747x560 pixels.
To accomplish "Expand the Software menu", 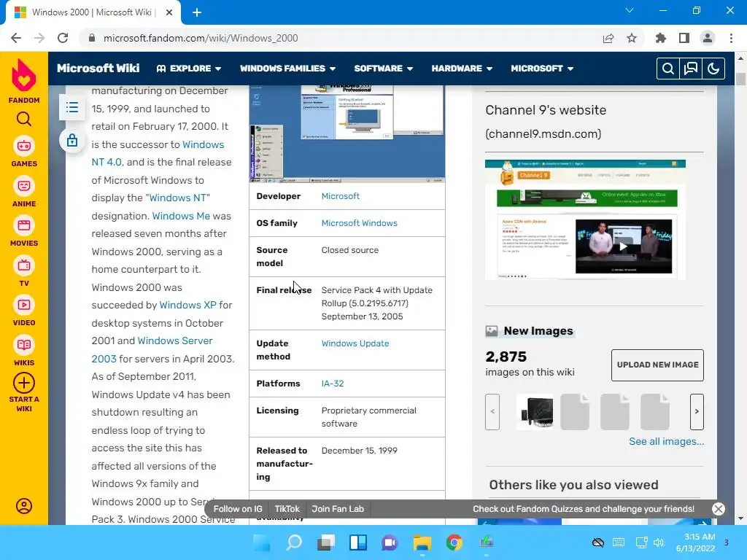I will point(384,69).
